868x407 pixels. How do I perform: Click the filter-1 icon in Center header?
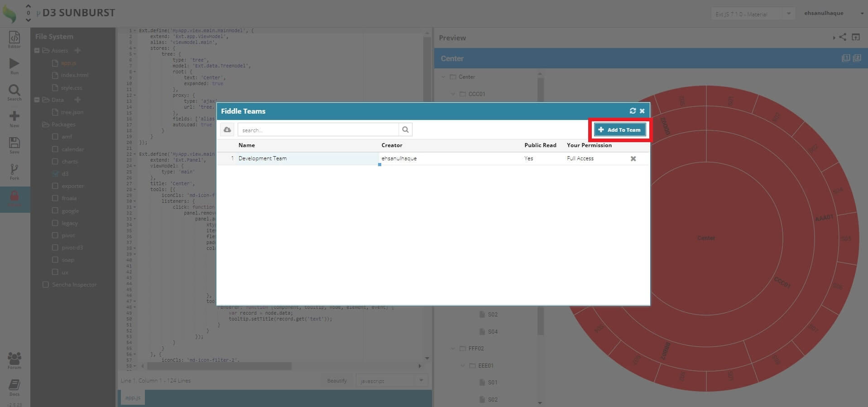[845, 58]
